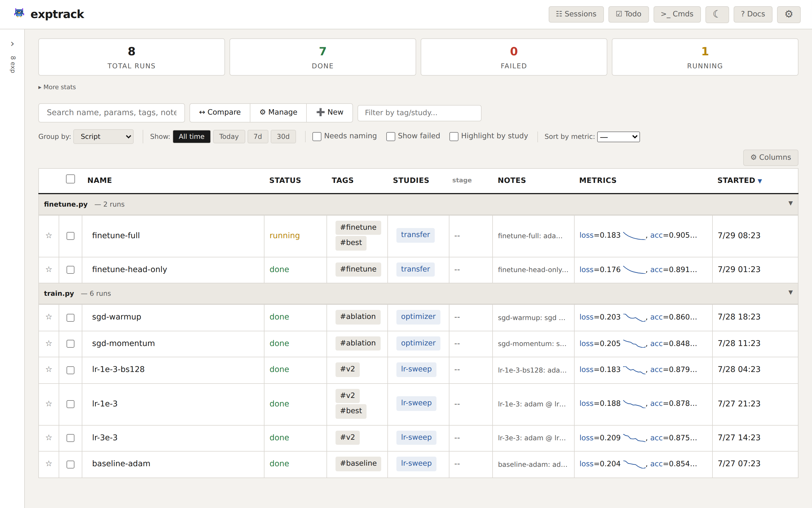
Task: Click the #best tag on finetune-full
Action: coord(351,243)
